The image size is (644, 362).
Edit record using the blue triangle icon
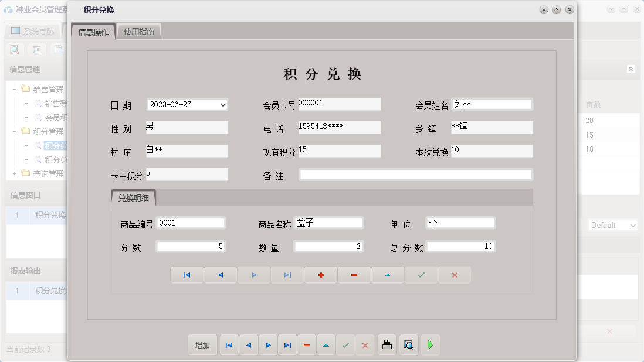click(388, 274)
